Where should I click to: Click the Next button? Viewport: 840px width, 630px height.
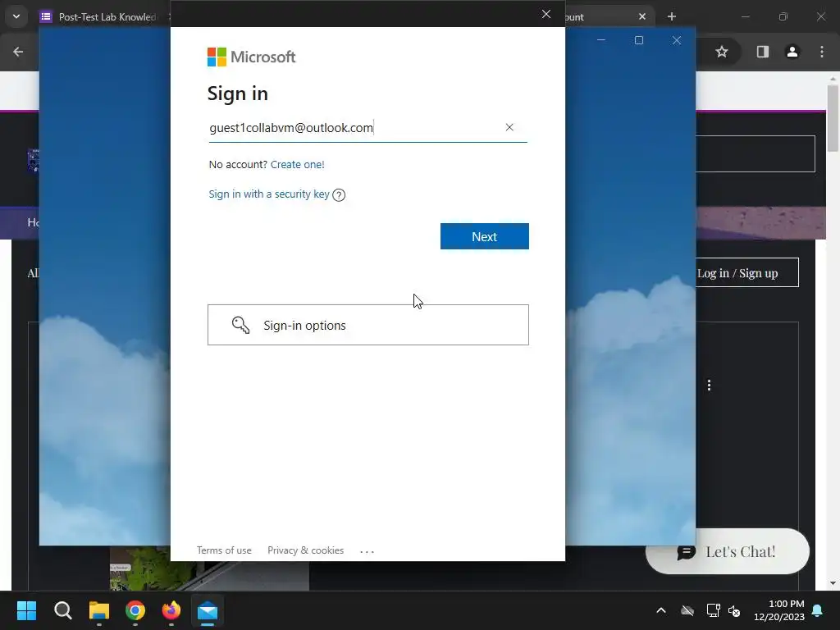tap(484, 236)
